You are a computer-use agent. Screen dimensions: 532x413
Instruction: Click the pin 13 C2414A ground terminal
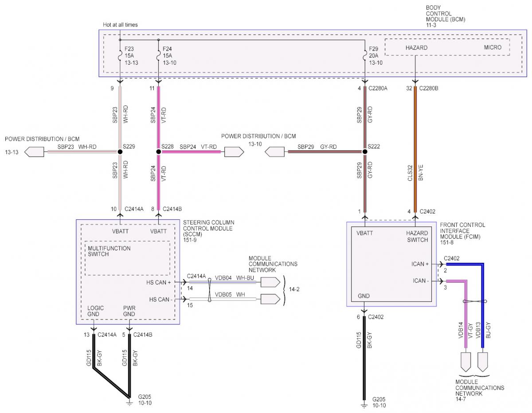[x=94, y=329]
